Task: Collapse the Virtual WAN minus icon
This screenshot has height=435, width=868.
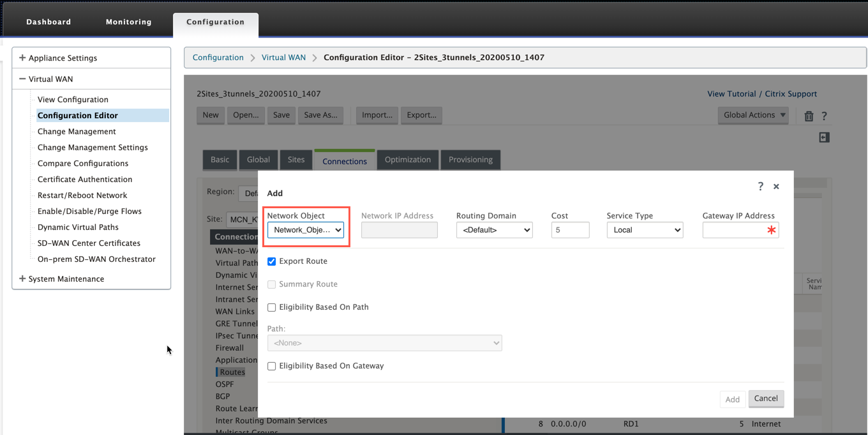Action: coord(22,79)
